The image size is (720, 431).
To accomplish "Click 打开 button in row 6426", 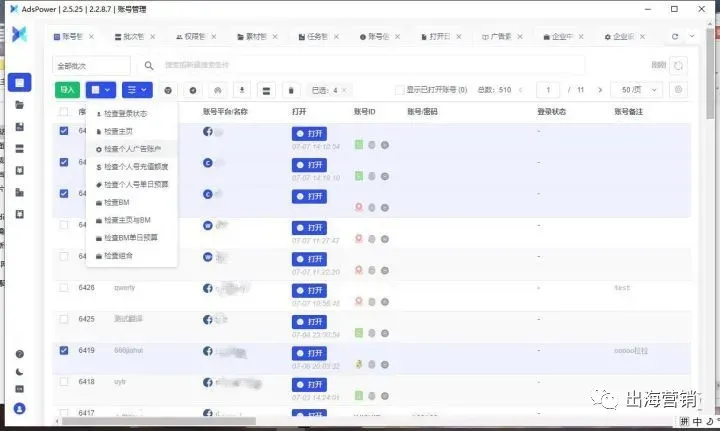I will pos(309,291).
